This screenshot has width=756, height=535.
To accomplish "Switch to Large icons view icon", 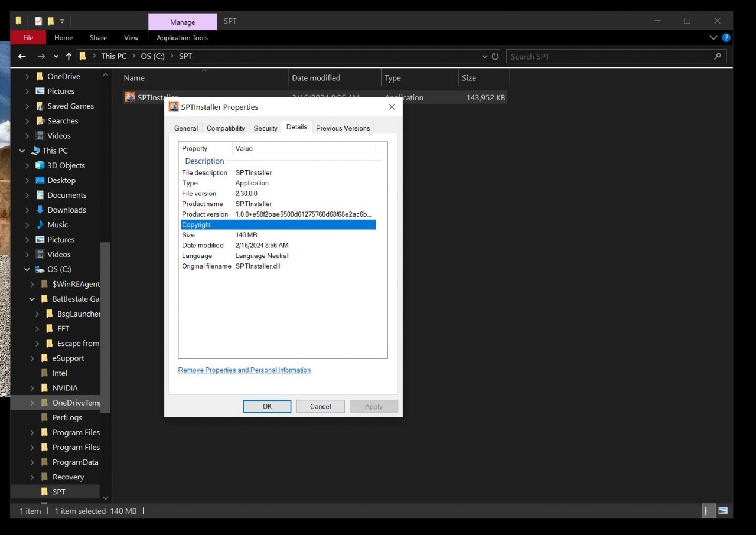I will pos(723,511).
